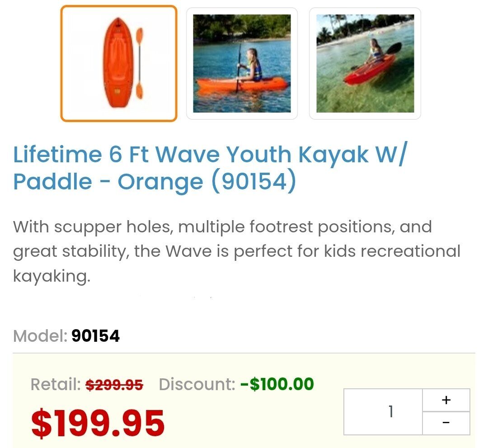Decrease quantity with the minus button
Image resolution: width=488 pixels, height=448 pixels.
pyautogui.click(x=446, y=423)
